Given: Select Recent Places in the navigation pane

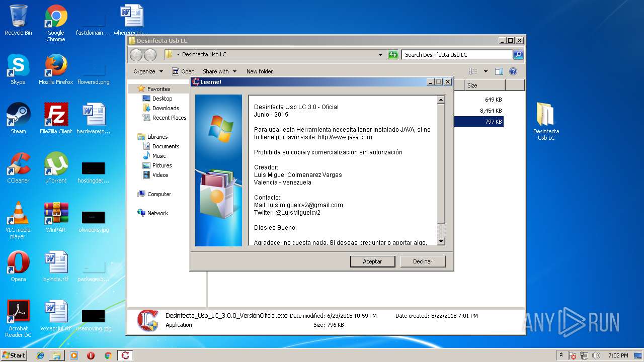Looking at the screenshot, I should (165, 118).
